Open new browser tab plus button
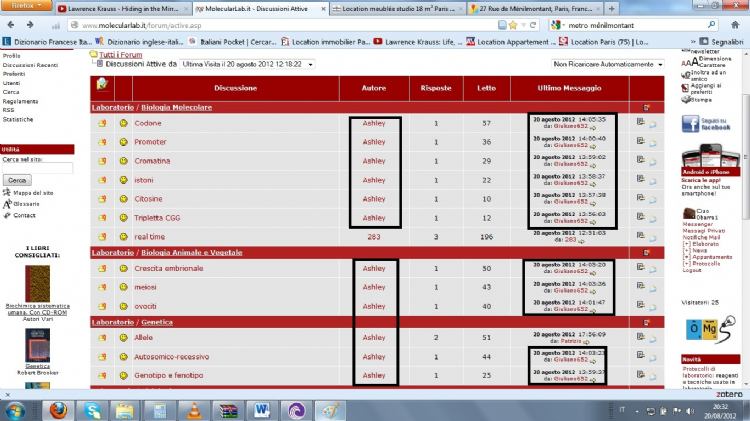750x421 pixels. [611, 9]
